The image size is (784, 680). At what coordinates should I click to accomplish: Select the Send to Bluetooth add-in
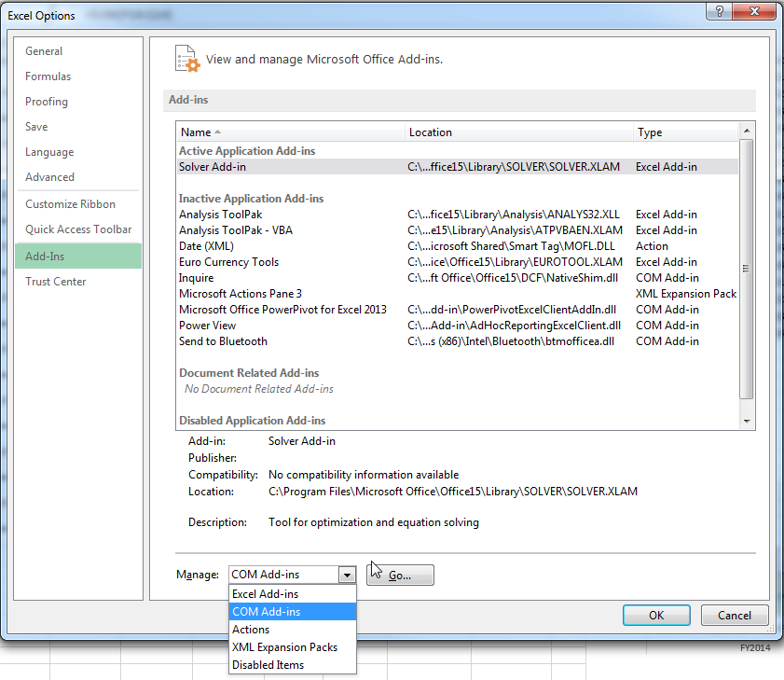(458, 341)
